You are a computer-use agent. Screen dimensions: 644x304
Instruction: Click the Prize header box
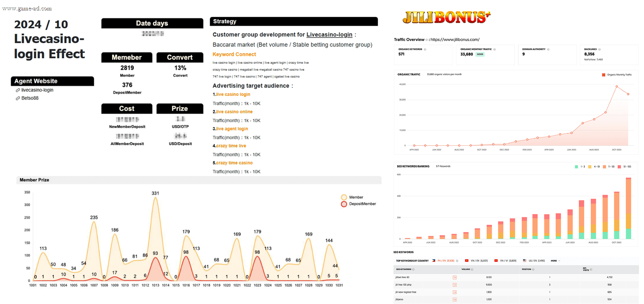point(180,108)
